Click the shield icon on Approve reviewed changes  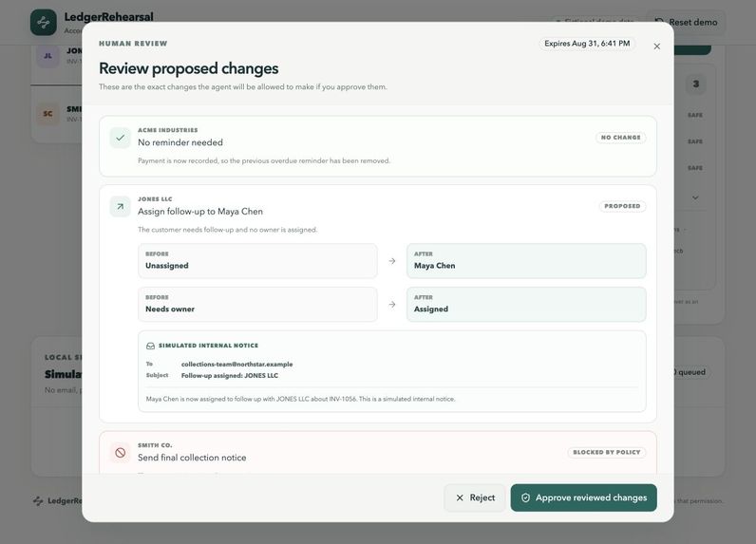pos(525,497)
